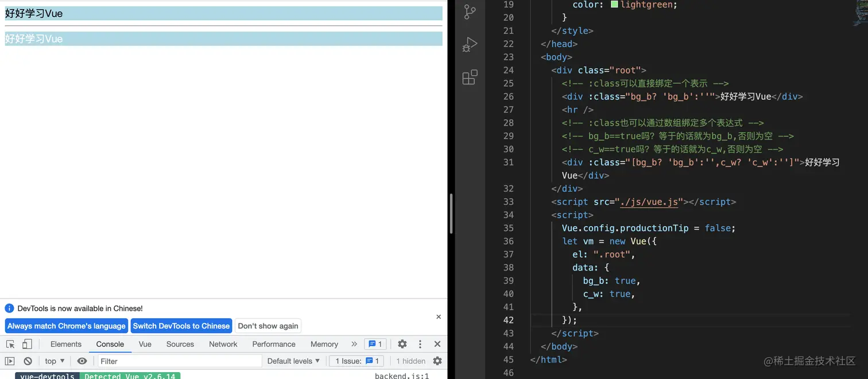This screenshot has width=868, height=379.
Task: Show console sidebar icon
Action: pyautogui.click(x=10, y=361)
